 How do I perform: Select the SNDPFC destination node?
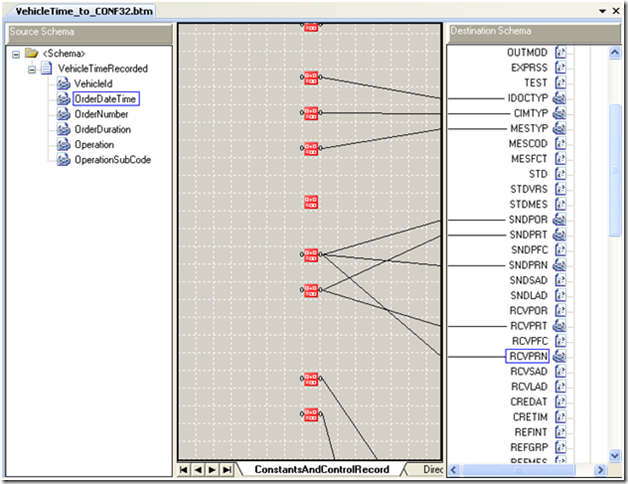[529, 250]
